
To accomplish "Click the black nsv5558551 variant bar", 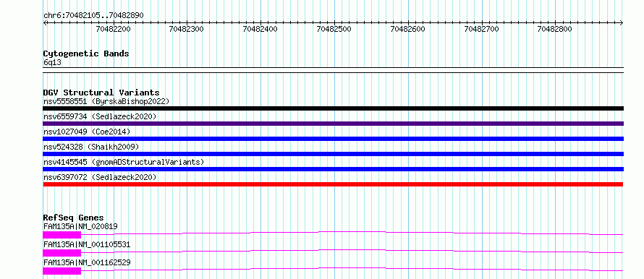I will (x=333, y=108).
